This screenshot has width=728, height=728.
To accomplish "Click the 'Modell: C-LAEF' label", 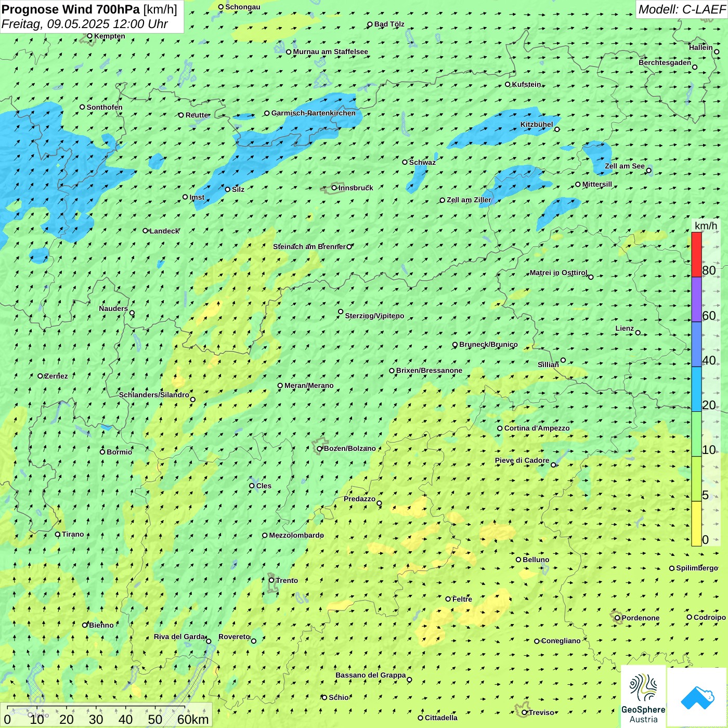I will click(681, 9).
